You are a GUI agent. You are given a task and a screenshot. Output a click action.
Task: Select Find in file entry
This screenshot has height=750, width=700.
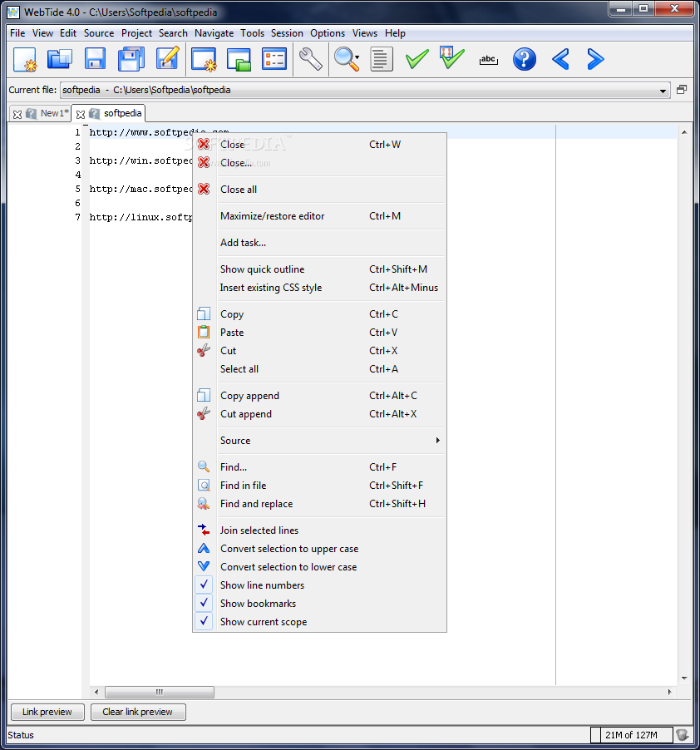(319, 486)
